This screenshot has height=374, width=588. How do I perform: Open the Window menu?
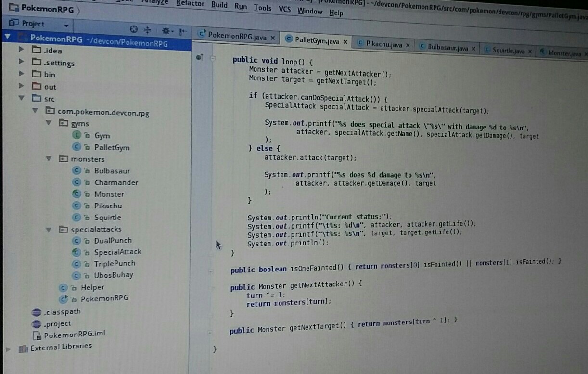310,11
